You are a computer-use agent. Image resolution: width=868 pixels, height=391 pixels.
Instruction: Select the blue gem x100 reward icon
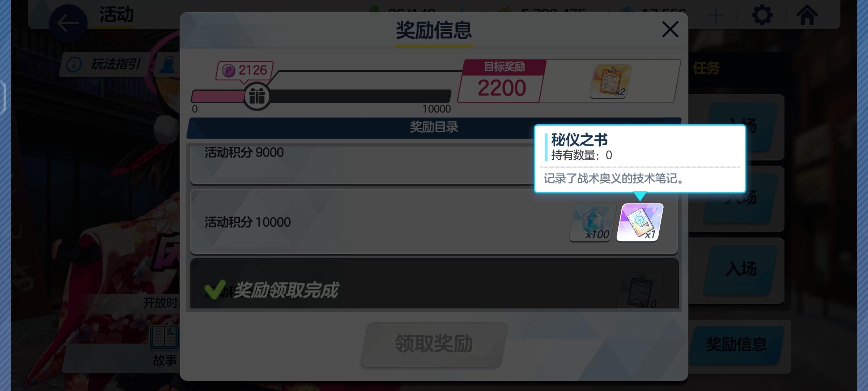pos(593,222)
